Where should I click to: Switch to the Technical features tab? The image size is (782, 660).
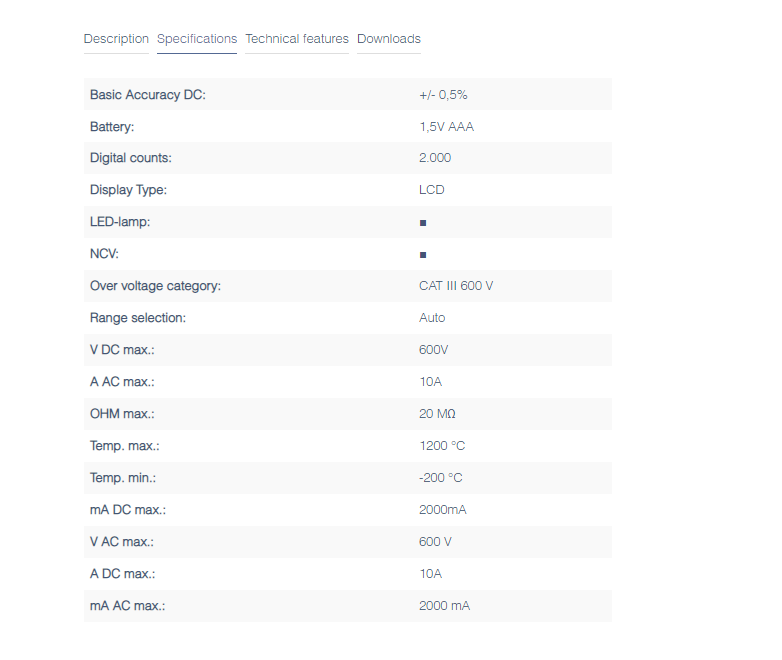tap(297, 39)
